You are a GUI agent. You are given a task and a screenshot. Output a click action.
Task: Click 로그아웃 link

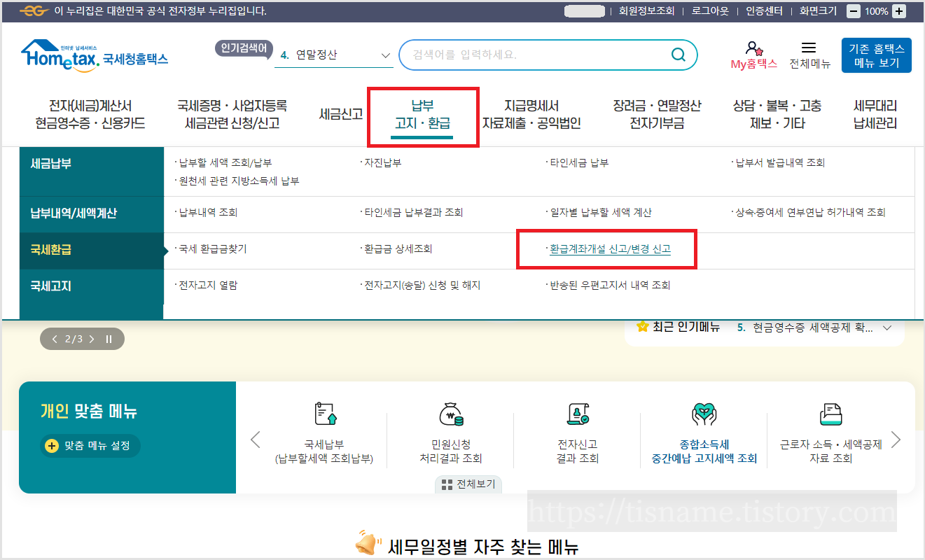pos(710,11)
